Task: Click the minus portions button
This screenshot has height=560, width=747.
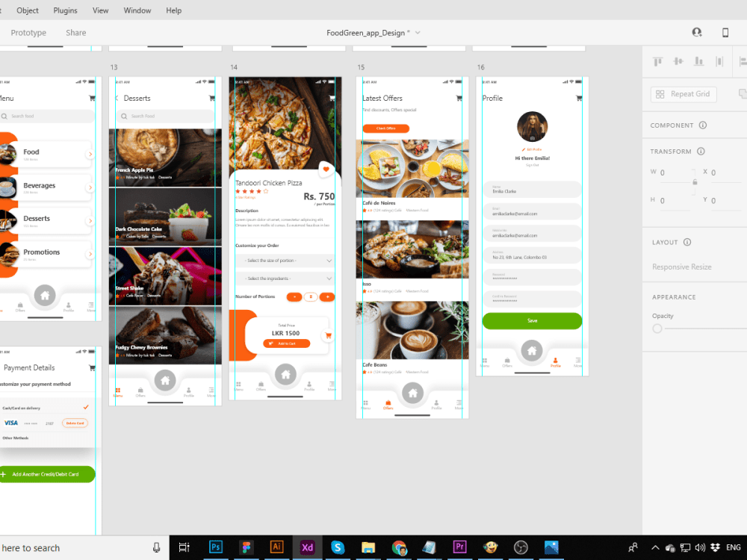Action: 294,296
